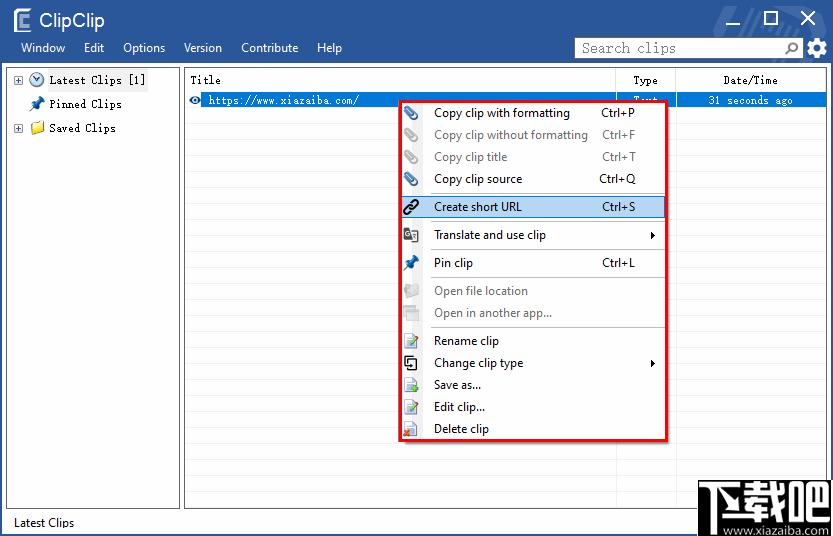Toggle the eye icon on the xiazaiba clip

tap(195, 100)
